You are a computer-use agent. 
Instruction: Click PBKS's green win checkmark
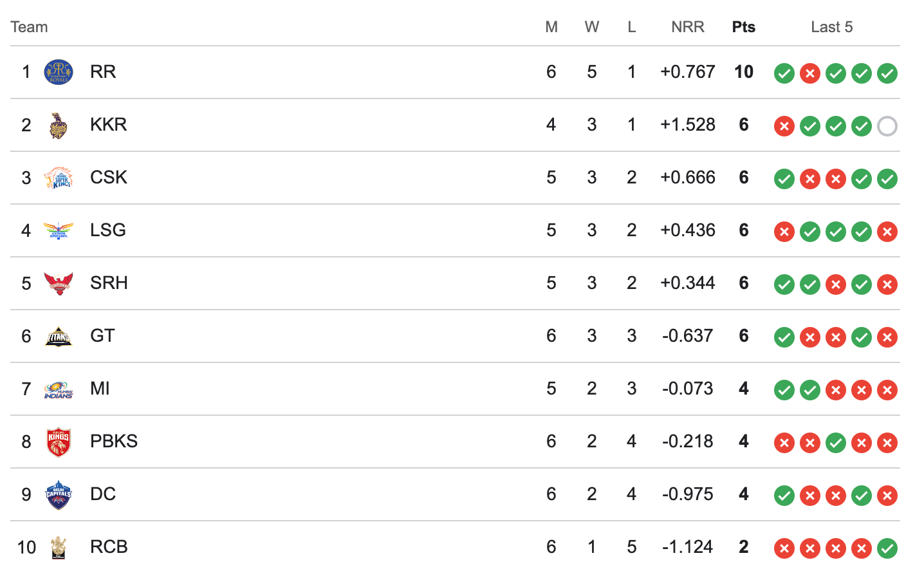835,443
